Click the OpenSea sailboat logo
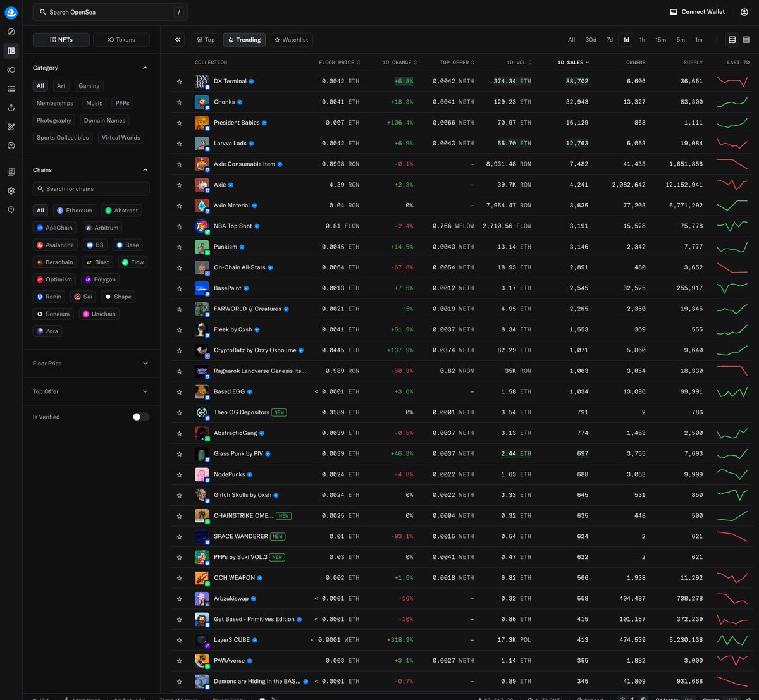The image size is (759, 700). pos(11,12)
